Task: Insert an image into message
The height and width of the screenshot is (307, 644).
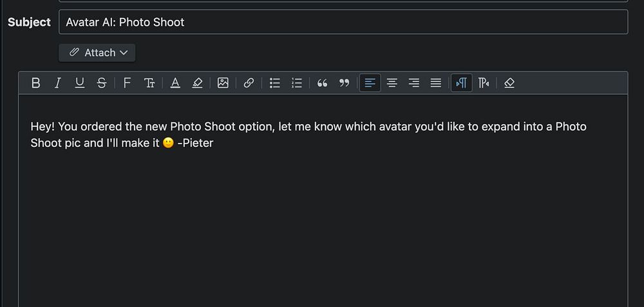Action: click(223, 83)
